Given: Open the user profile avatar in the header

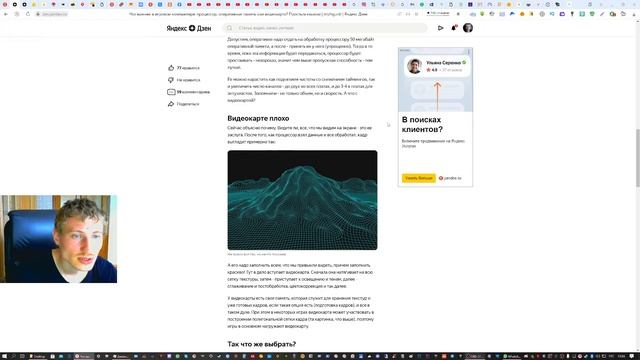Looking at the screenshot, I should [468, 28].
